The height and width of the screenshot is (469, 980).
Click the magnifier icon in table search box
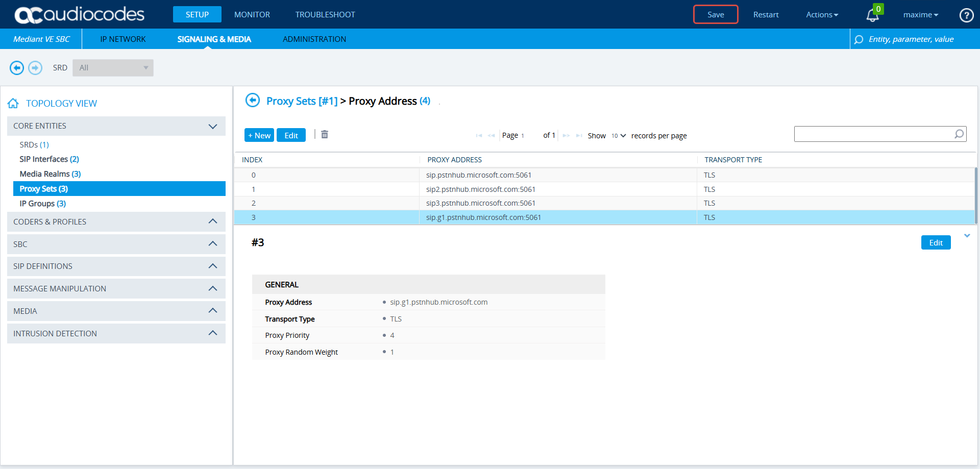[959, 134]
